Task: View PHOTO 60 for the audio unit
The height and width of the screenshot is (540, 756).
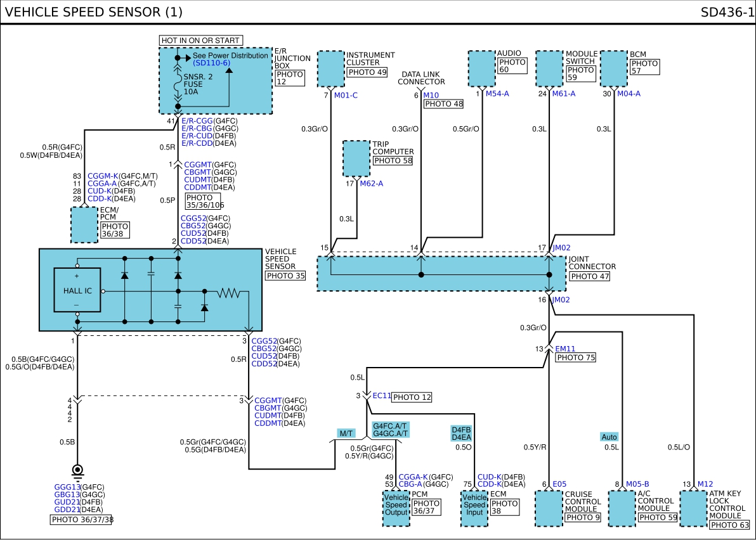Action: (x=512, y=66)
